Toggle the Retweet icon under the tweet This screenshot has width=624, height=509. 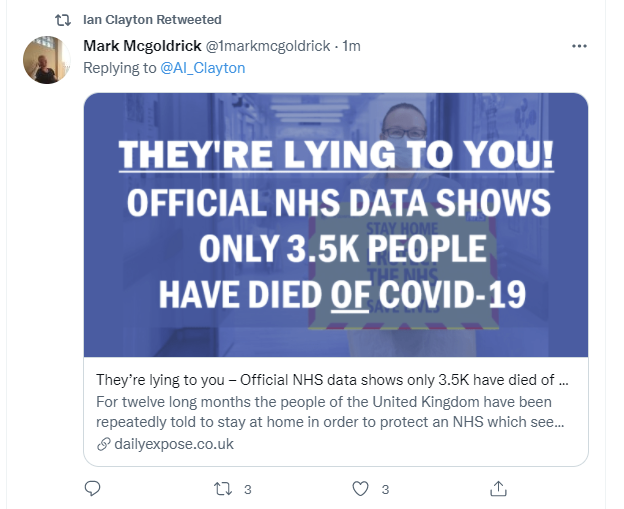(x=225, y=489)
